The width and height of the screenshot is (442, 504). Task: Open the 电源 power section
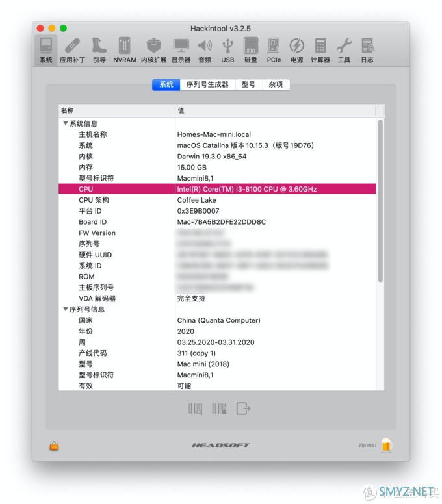click(x=296, y=50)
